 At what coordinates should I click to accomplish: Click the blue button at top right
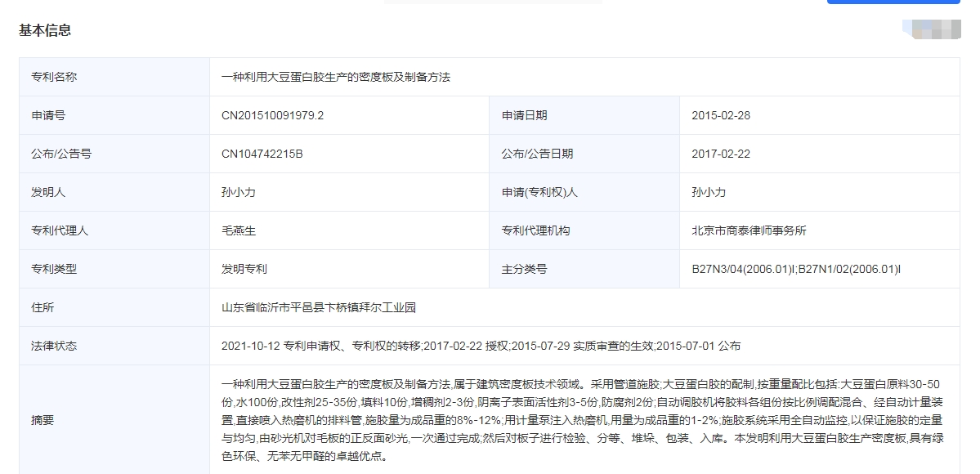pos(893,2)
